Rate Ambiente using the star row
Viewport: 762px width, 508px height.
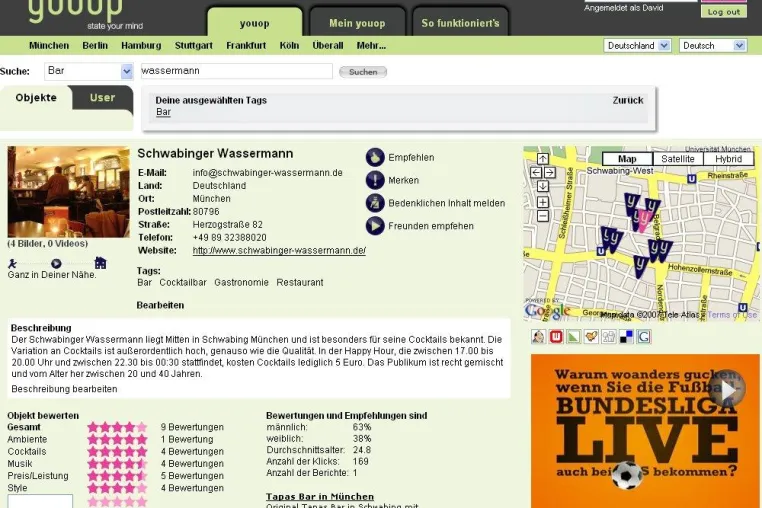click(x=117, y=439)
